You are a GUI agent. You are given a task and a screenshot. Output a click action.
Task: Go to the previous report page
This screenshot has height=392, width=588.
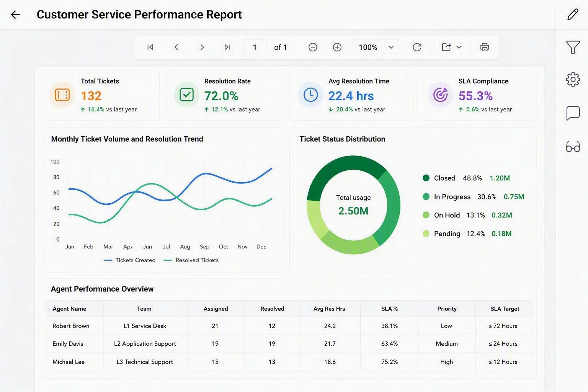pos(176,47)
